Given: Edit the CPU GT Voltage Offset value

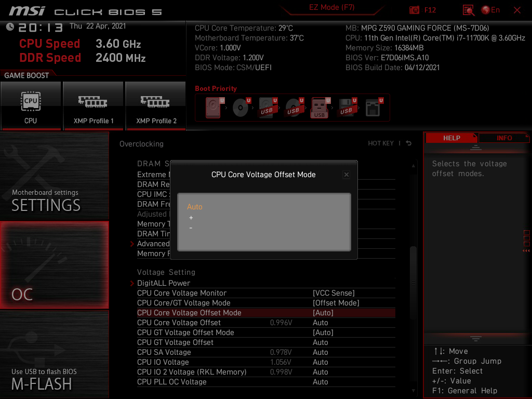Looking at the screenshot, I should point(320,342).
